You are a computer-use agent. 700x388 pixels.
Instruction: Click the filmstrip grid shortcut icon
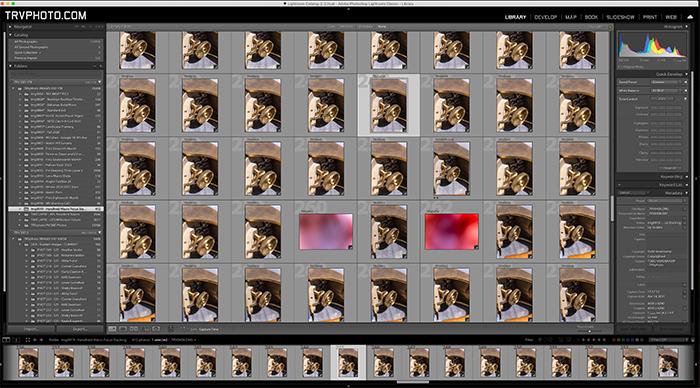pos(28,340)
